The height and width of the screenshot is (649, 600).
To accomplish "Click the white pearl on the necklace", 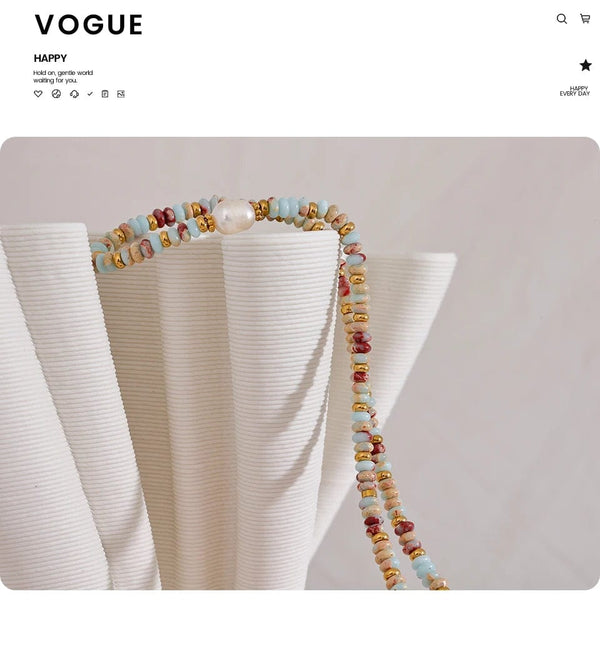I will tap(233, 215).
